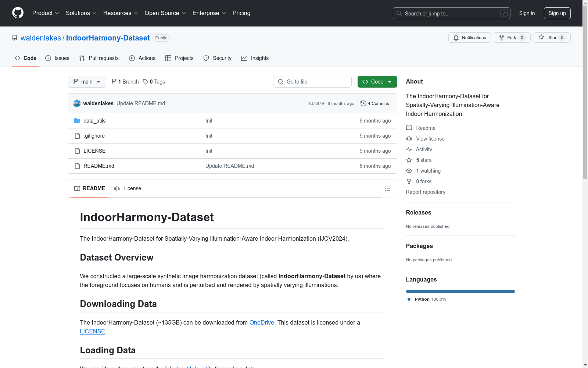
Task: Open the LICENSE link in README text
Action: coord(92,331)
